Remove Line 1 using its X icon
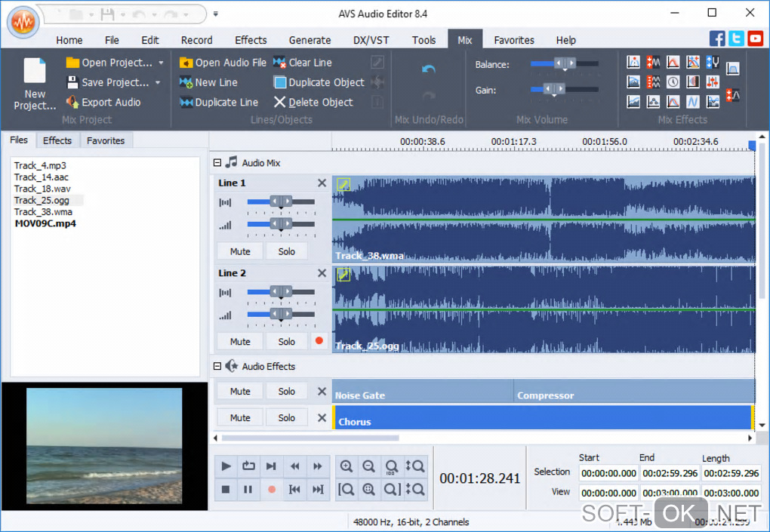The height and width of the screenshot is (532, 770). (322, 183)
